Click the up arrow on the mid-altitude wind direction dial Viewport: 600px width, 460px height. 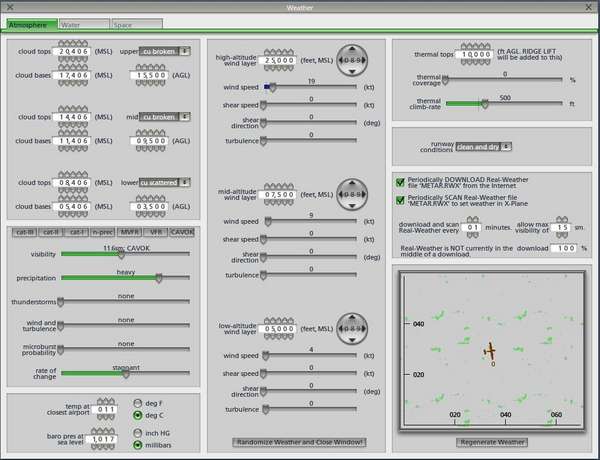tap(352, 183)
